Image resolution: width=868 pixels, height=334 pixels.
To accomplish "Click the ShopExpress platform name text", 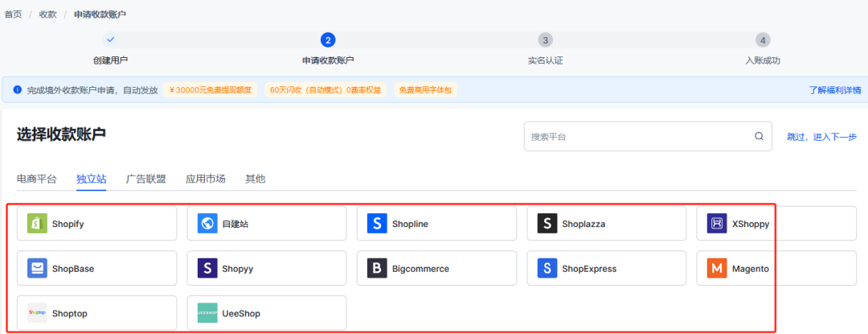I will pyautogui.click(x=589, y=269).
